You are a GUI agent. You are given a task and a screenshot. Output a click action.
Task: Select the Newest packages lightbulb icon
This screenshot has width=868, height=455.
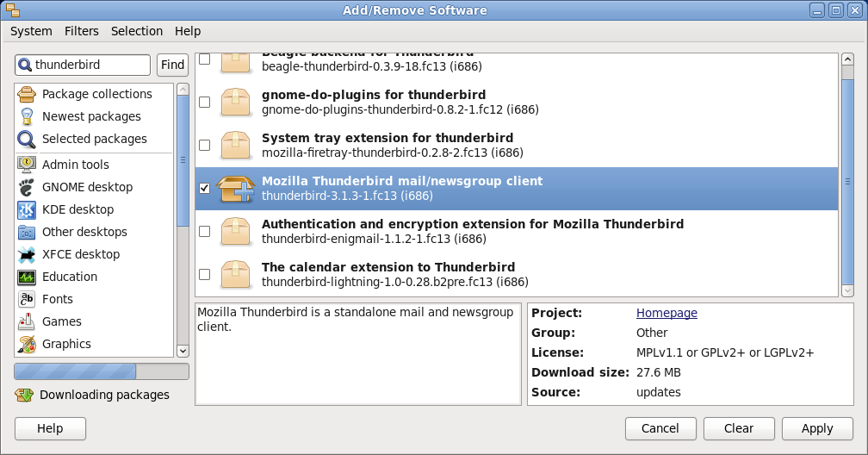coord(26,116)
